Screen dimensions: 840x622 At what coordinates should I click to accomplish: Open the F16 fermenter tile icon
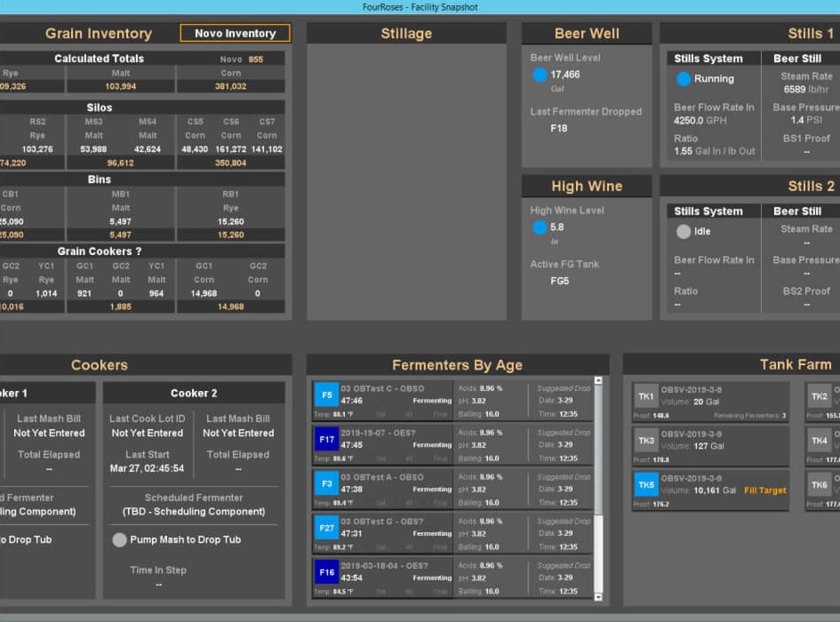click(x=325, y=572)
